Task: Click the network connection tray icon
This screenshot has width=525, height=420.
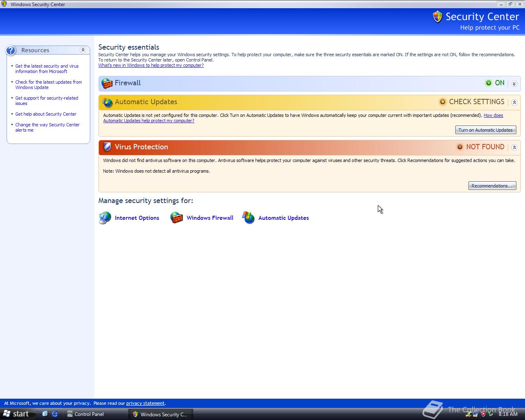Action: coord(476,414)
